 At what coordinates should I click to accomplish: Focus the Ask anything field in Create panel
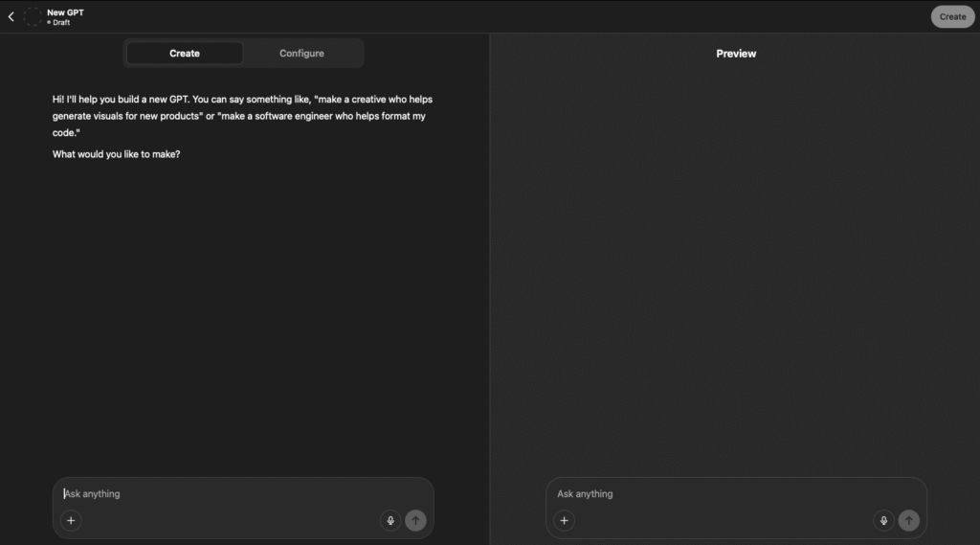(239, 494)
